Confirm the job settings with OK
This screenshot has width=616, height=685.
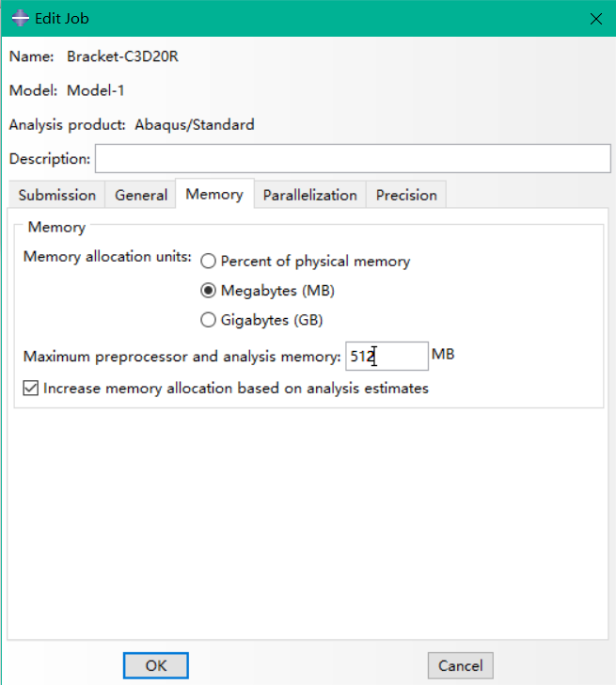coord(156,665)
